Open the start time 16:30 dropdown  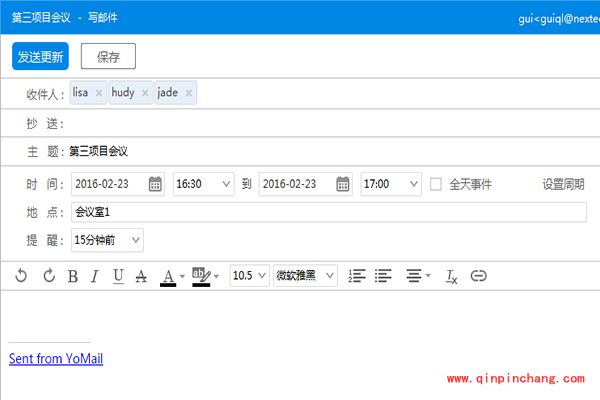[204, 184]
